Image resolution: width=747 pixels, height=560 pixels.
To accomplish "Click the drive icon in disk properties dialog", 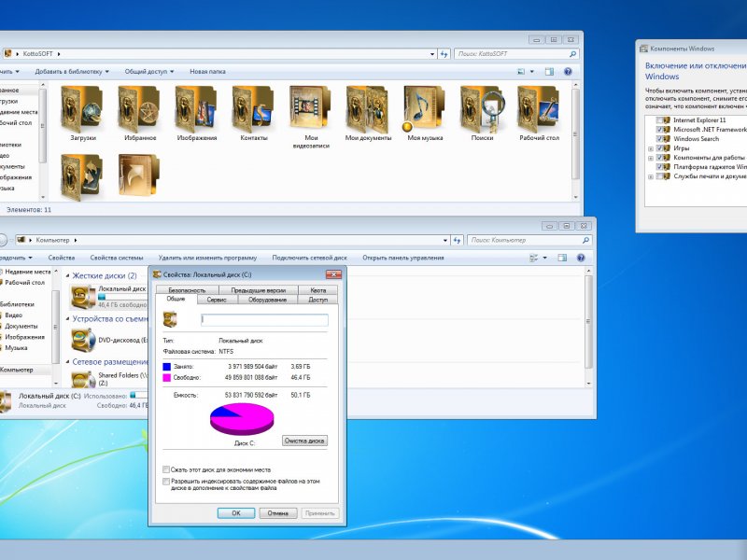I will point(170,319).
